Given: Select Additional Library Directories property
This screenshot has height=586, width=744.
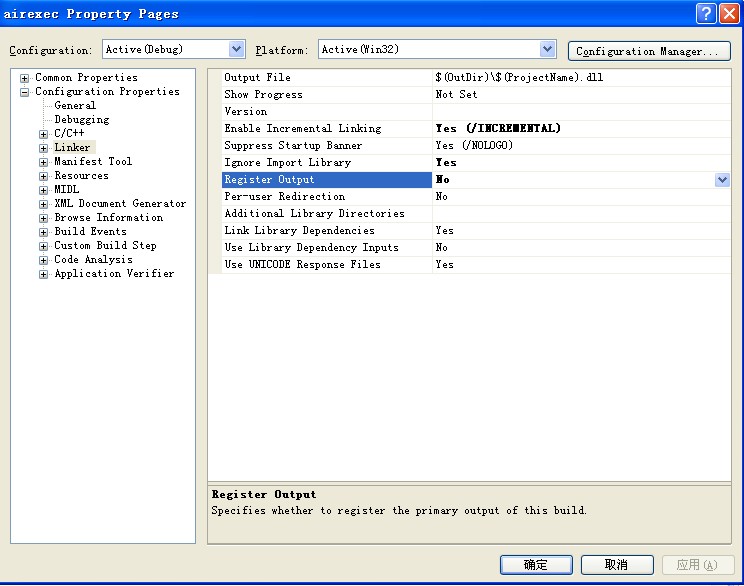Looking at the screenshot, I should (x=327, y=214).
